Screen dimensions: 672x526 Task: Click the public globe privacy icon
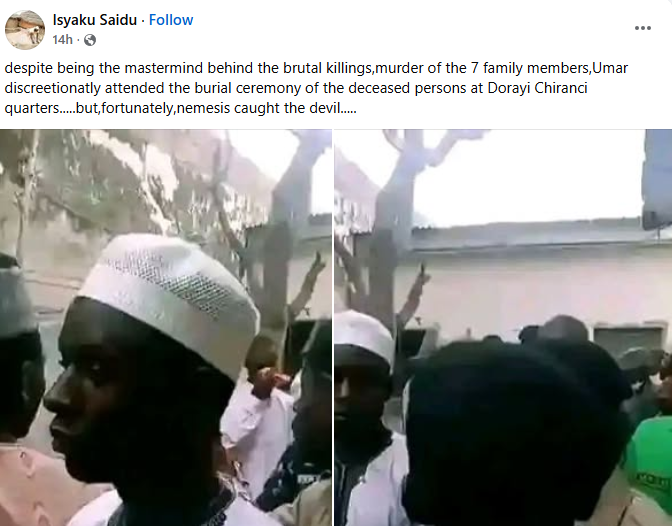click(90, 40)
